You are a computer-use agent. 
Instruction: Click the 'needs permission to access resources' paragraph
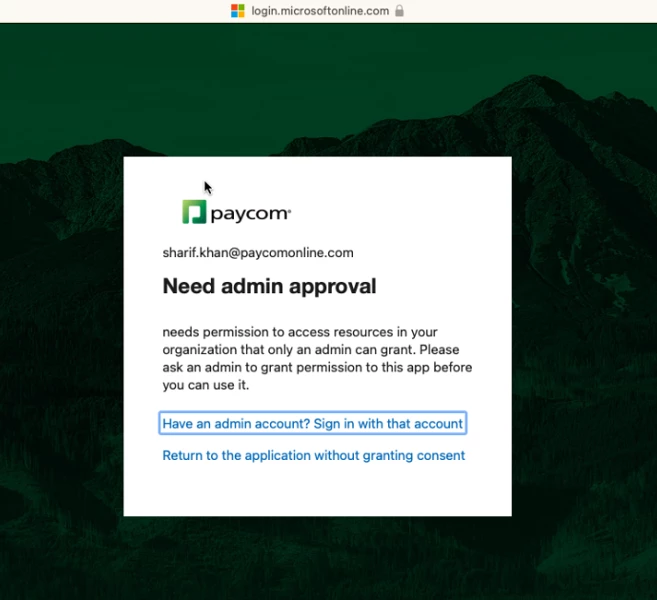(x=317, y=358)
